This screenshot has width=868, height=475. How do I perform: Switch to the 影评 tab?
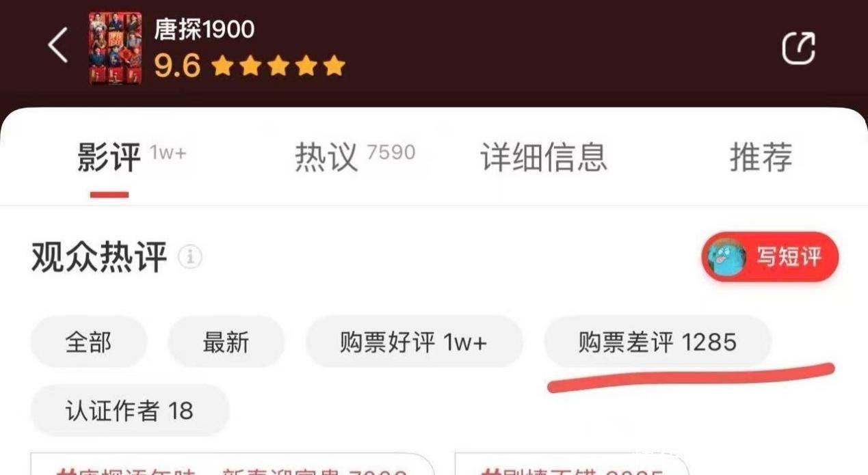coord(109,158)
